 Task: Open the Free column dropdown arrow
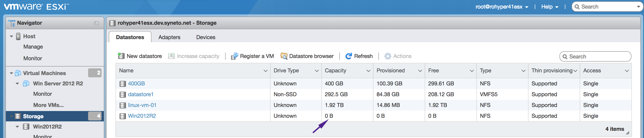tap(472, 71)
